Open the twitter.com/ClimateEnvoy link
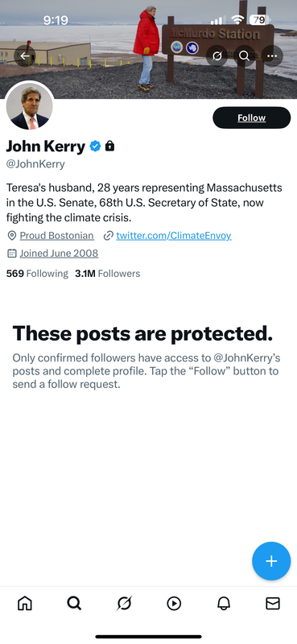This screenshot has height=644, width=297. pos(173,236)
